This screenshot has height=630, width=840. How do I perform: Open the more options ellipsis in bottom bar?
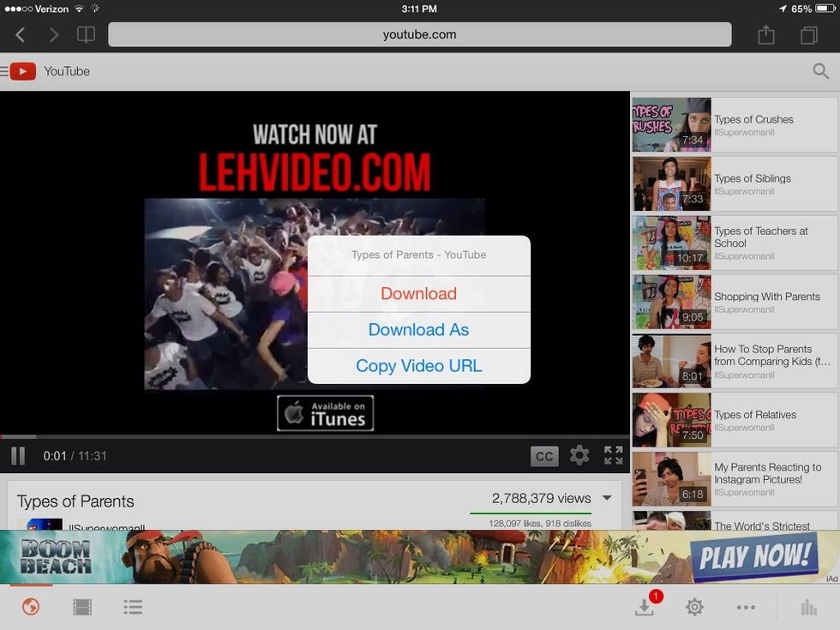(x=745, y=607)
